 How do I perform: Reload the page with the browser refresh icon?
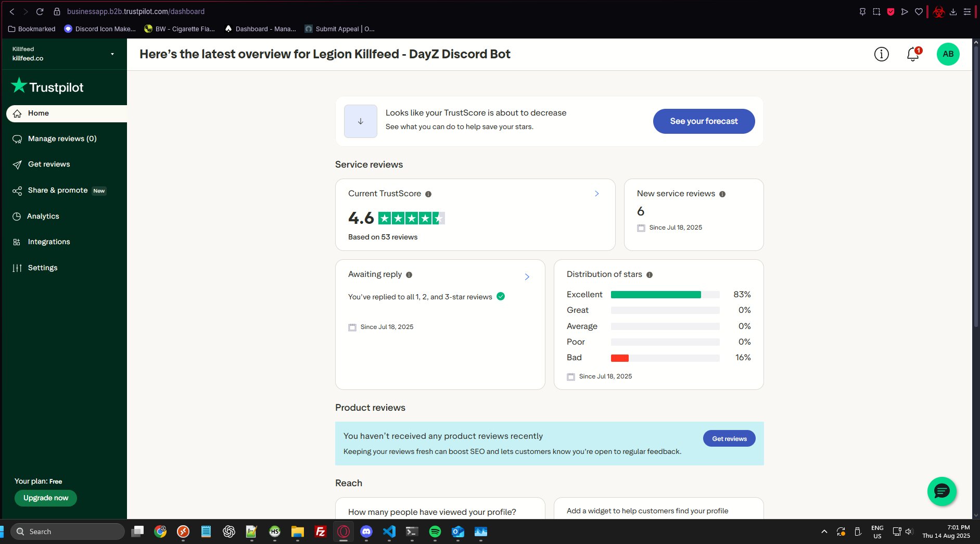(x=40, y=11)
